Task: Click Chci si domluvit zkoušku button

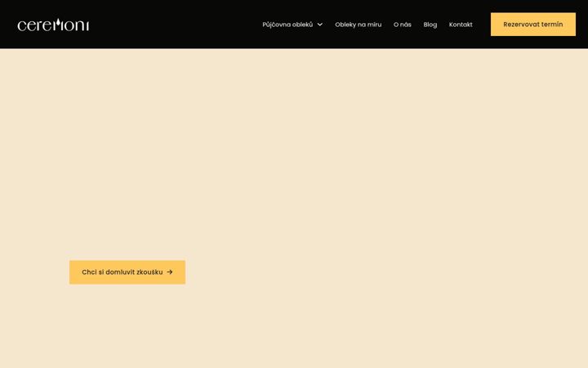Action: (127, 272)
